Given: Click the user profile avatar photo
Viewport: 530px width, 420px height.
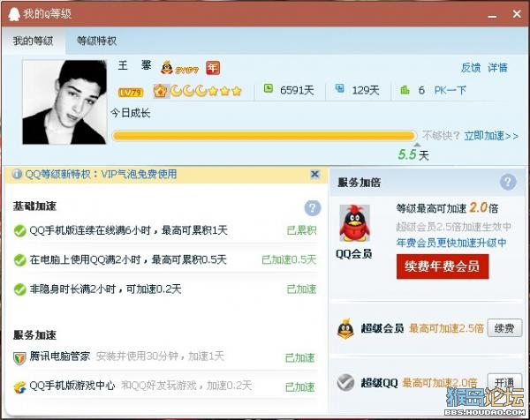Looking at the screenshot, I should [x=64, y=102].
